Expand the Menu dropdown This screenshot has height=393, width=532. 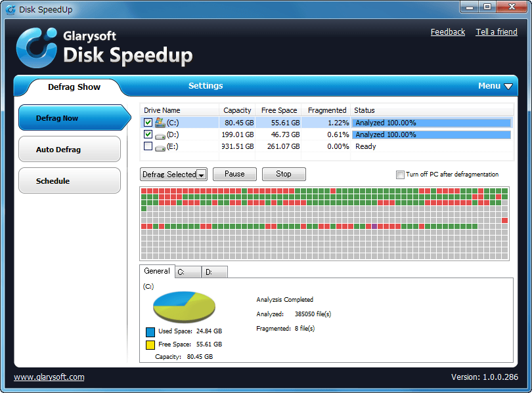[x=495, y=86]
